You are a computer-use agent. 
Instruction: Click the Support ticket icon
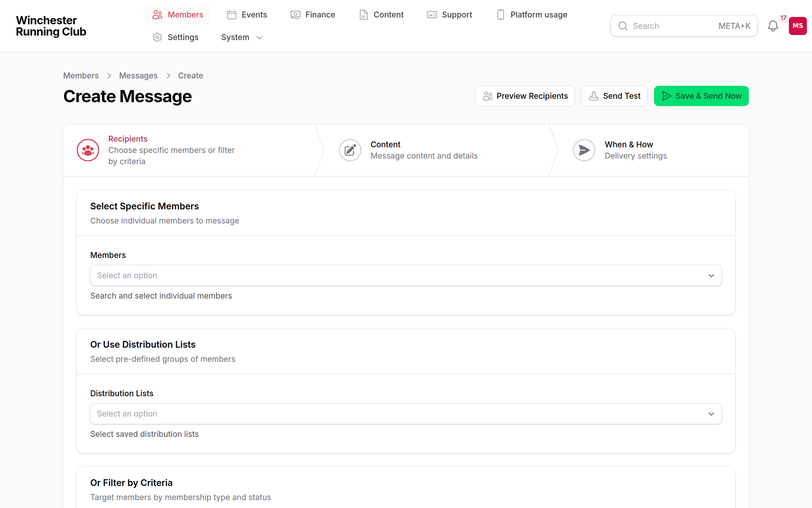pyautogui.click(x=432, y=15)
